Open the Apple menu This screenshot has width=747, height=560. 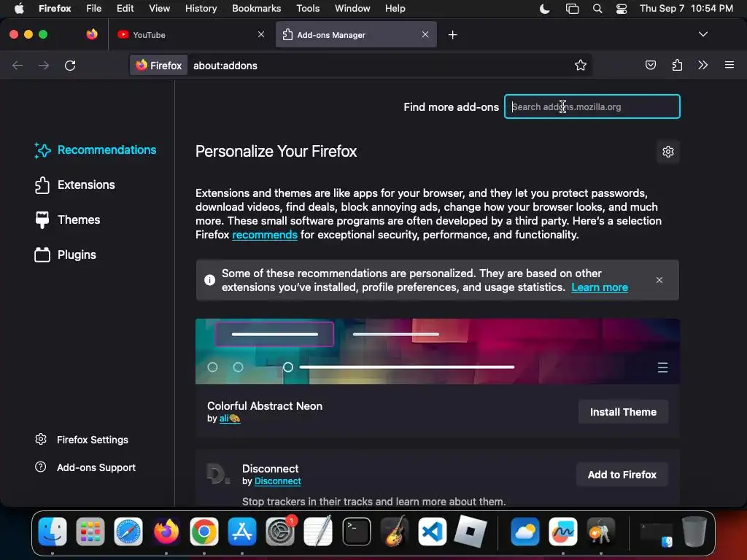coord(19,8)
